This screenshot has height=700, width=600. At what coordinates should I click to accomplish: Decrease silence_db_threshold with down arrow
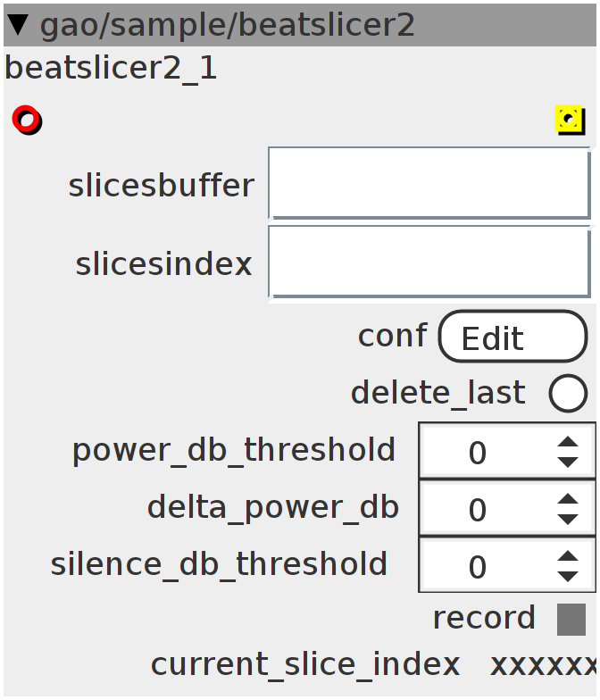(x=568, y=577)
